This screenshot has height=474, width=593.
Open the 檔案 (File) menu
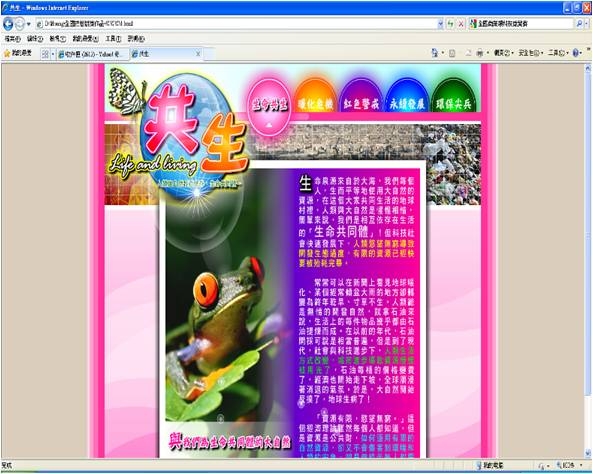(12, 39)
